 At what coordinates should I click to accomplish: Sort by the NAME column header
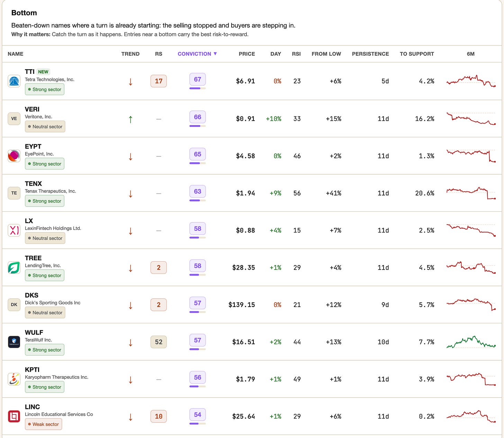coord(16,54)
